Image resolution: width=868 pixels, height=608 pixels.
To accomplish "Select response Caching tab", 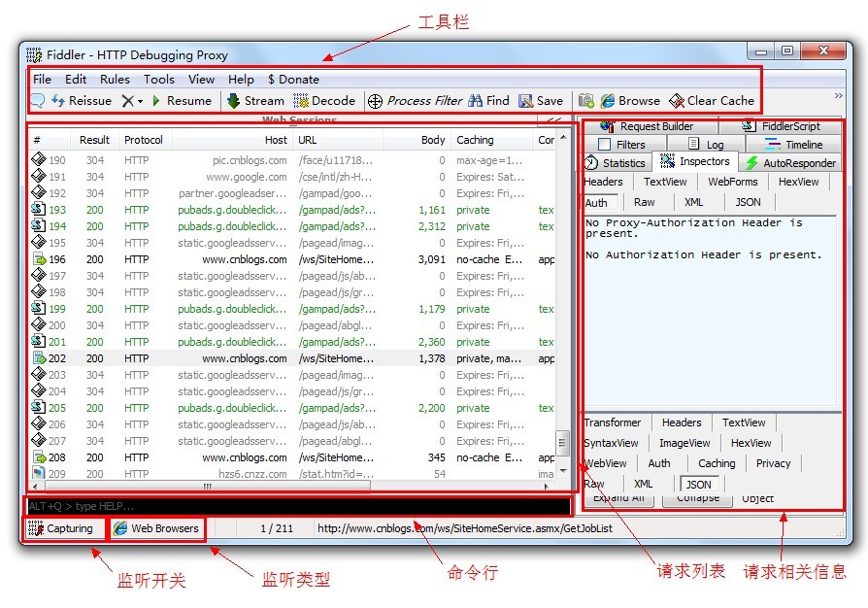I will [717, 463].
